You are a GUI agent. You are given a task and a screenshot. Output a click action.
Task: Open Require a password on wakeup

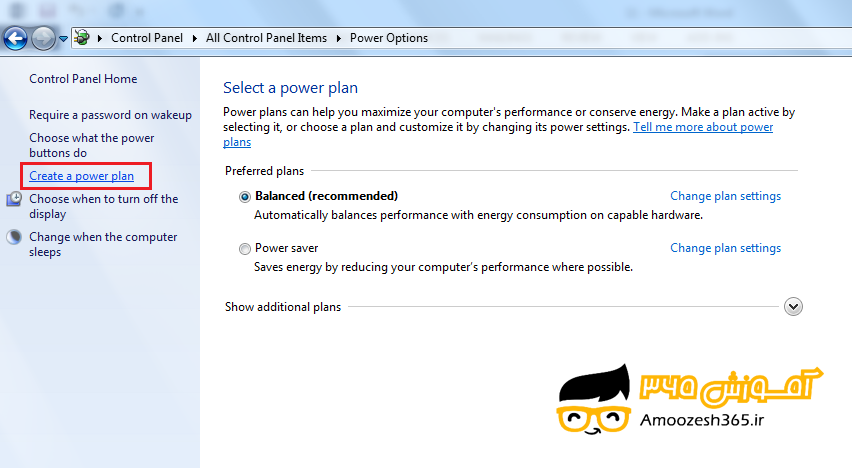pyautogui.click(x=110, y=115)
